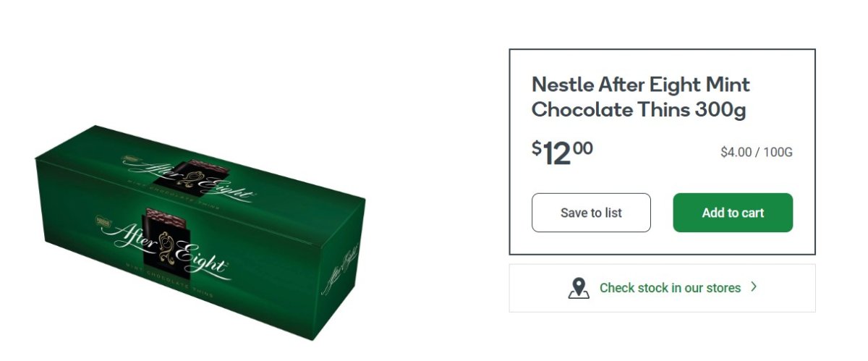The image size is (868, 361).
Task: Click the $4.00 / 100G unit price
Action: click(757, 153)
